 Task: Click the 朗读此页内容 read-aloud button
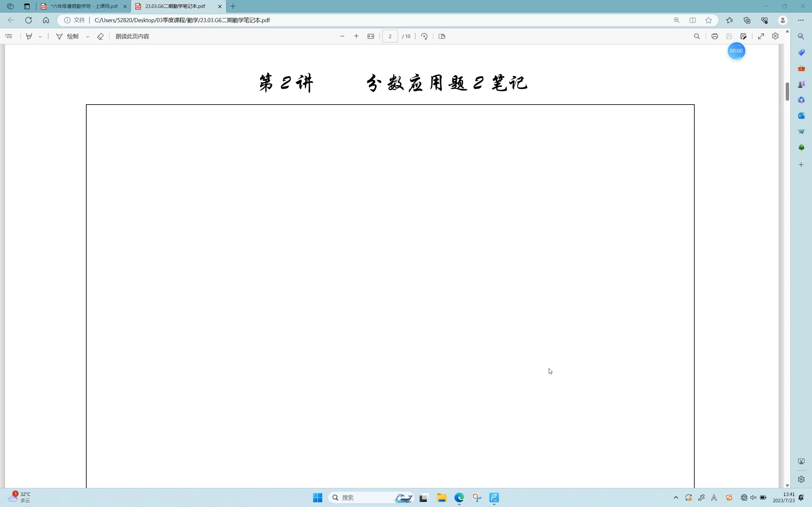tap(132, 36)
